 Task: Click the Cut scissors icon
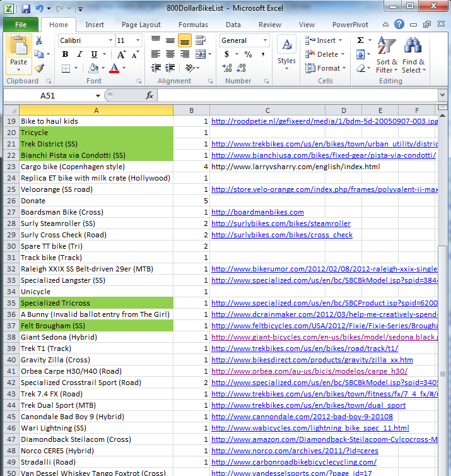tap(39, 40)
